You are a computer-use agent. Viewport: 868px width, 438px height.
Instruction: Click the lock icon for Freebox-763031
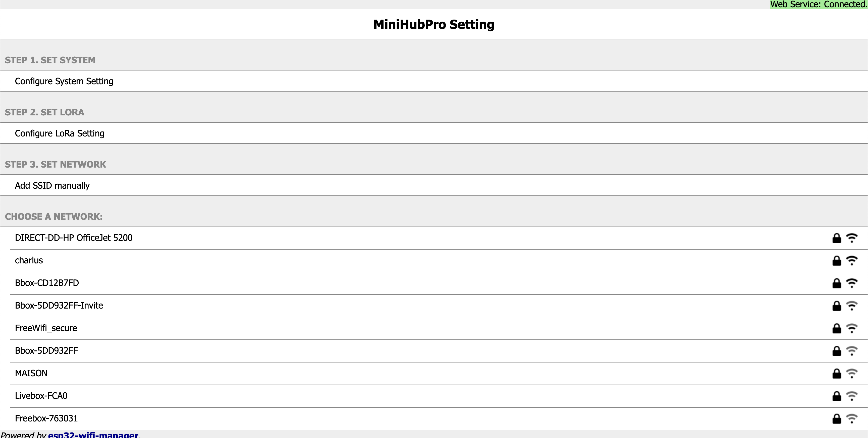click(836, 418)
